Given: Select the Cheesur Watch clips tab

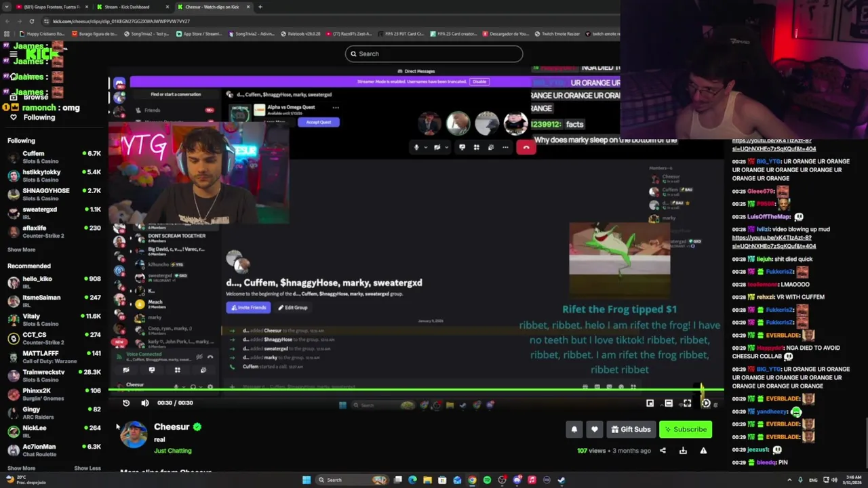Looking at the screenshot, I should 212,7.
